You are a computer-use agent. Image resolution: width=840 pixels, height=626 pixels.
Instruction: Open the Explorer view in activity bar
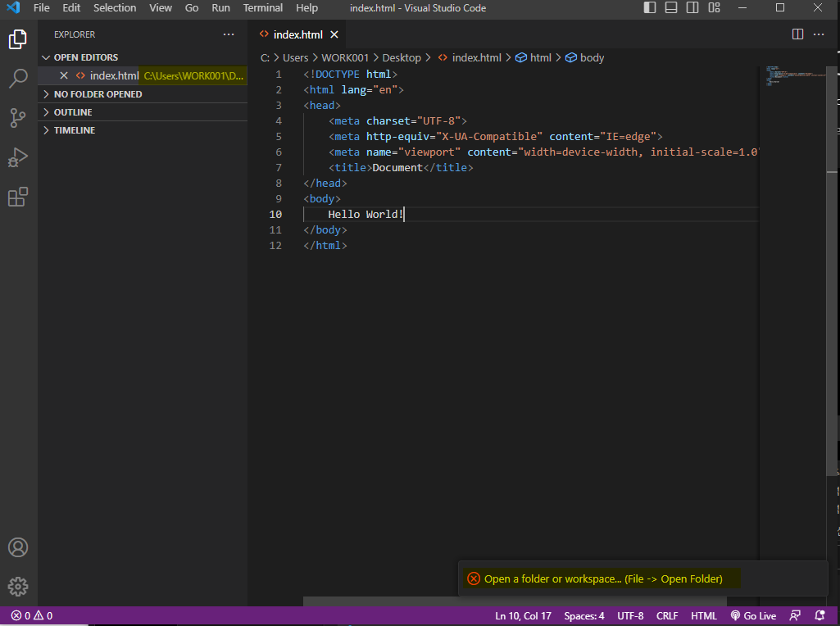point(18,39)
